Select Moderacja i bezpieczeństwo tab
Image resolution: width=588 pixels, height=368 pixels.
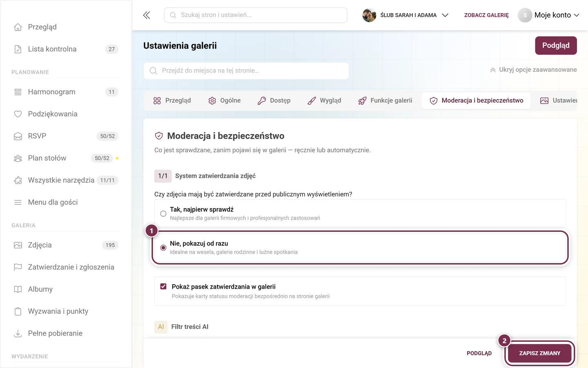(476, 101)
